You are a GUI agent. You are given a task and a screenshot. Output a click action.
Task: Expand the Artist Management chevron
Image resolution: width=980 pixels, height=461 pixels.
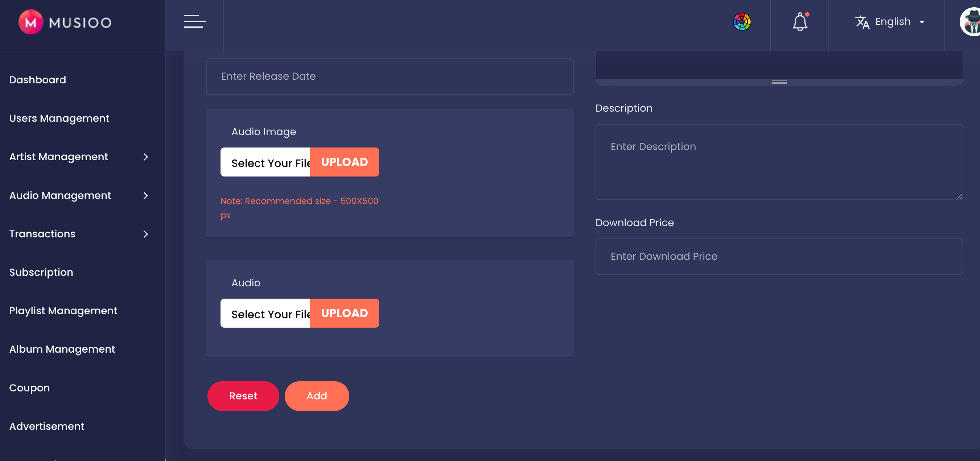pos(145,157)
